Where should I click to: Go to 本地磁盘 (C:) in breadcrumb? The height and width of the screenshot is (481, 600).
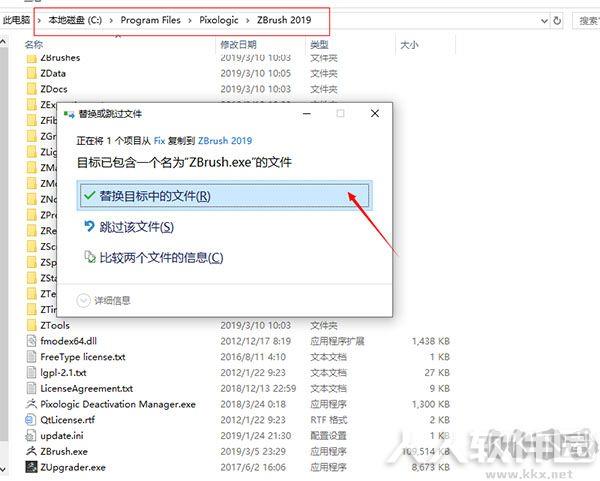[75, 20]
